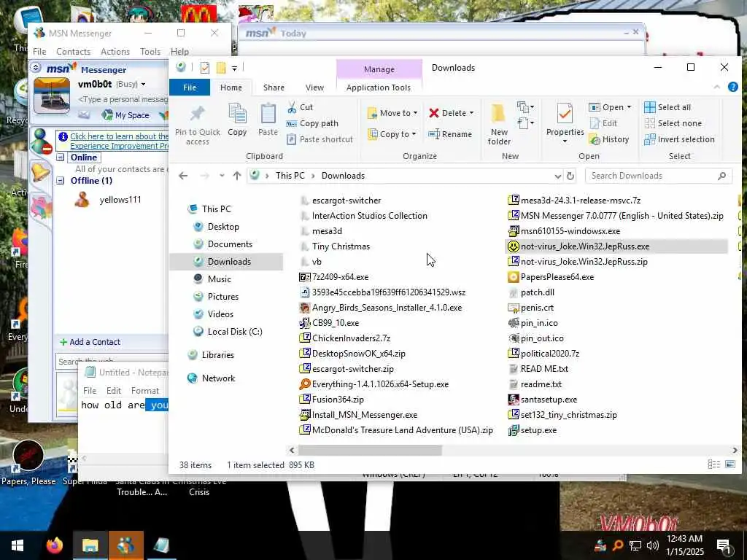Open the Delete dropdown arrow
This screenshot has height=560, width=747.
click(x=472, y=113)
